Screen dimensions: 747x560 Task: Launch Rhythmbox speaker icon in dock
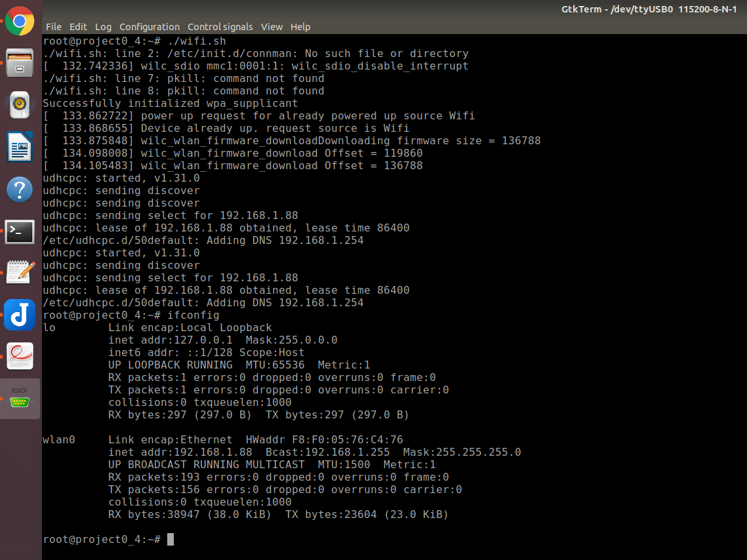[x=20, y=105]
